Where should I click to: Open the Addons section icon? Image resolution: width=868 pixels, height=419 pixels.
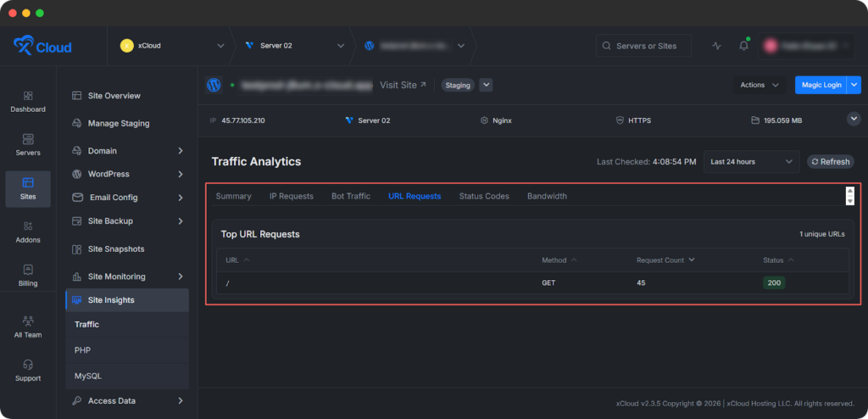(28, 226)
